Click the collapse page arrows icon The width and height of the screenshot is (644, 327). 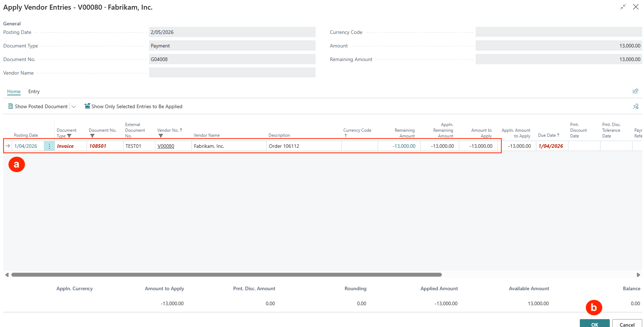pos(623,7)
